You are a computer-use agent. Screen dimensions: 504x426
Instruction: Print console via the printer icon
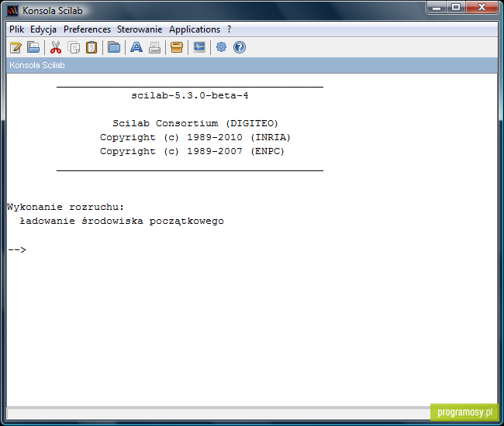click(x=154, y=47)
